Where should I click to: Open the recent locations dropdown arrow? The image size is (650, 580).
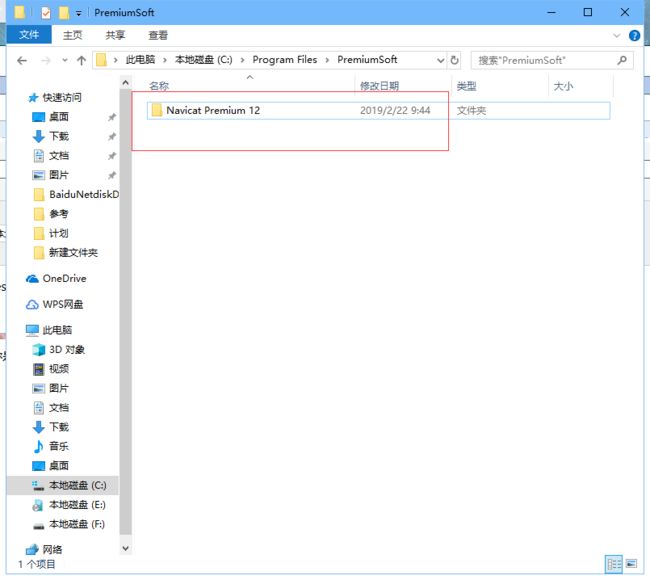pos(65,61)
